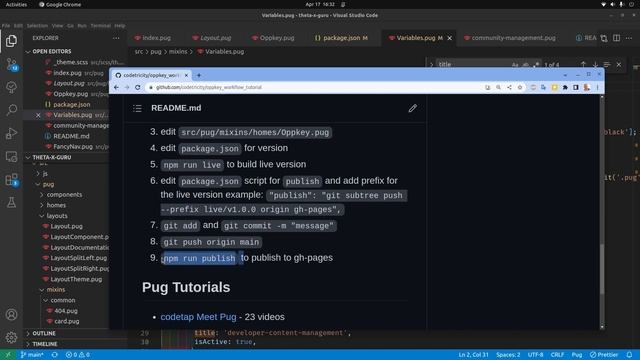The height and width of the screenshot is (360, 640).
Task: Click UTF-8 encoding in status bar
Action: click(x=535, y=355)
